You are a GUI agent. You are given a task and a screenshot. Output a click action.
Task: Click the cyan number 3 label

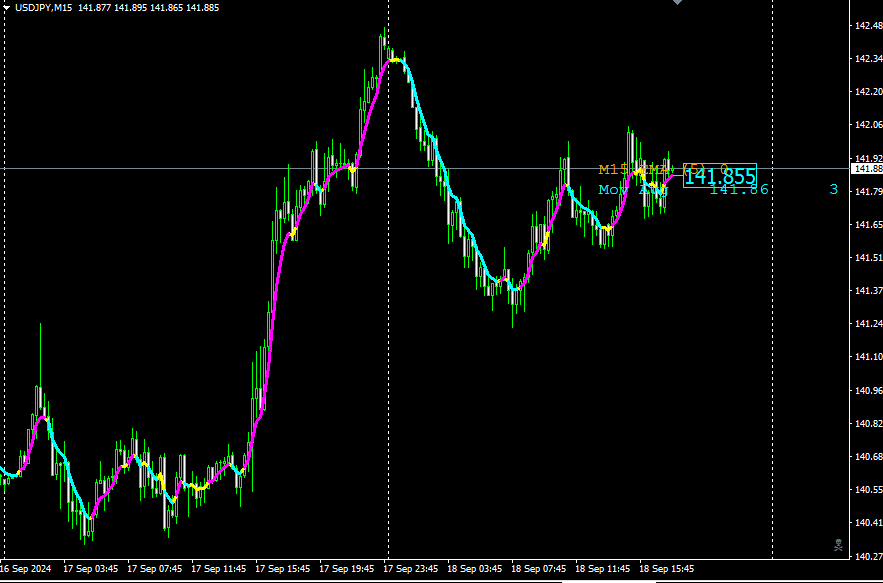click(x=833, y=189)
